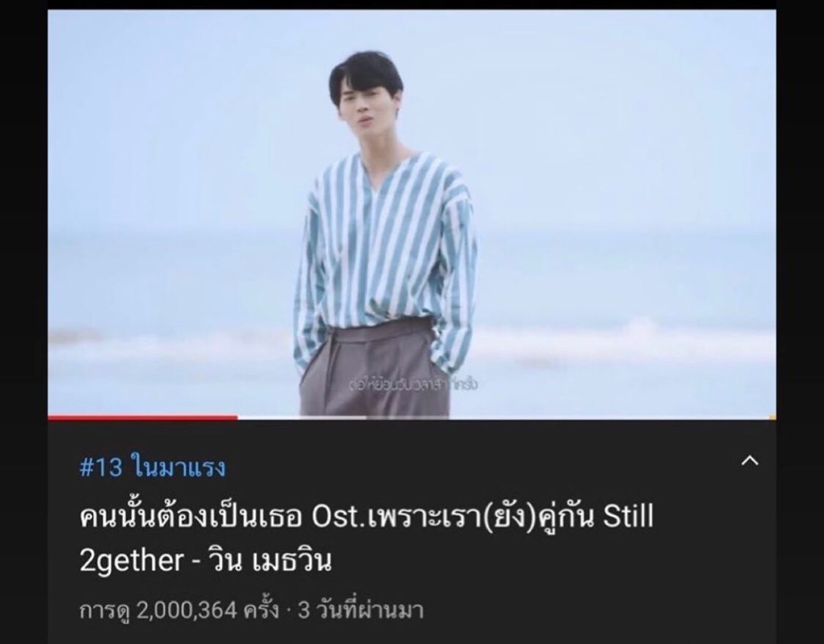Click the view count '2,000,364 ครั้ง'
This screenshot has height=644, width=824.
(207, 610)
